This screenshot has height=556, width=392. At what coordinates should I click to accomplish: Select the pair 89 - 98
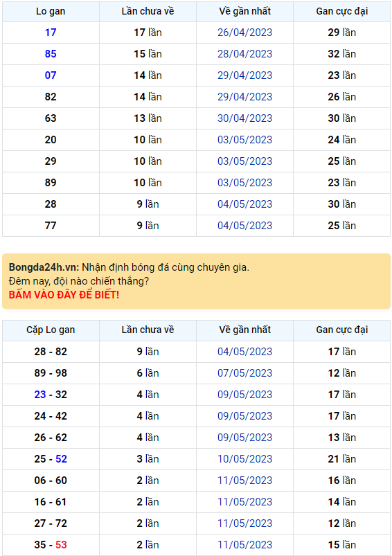point(51,373)
